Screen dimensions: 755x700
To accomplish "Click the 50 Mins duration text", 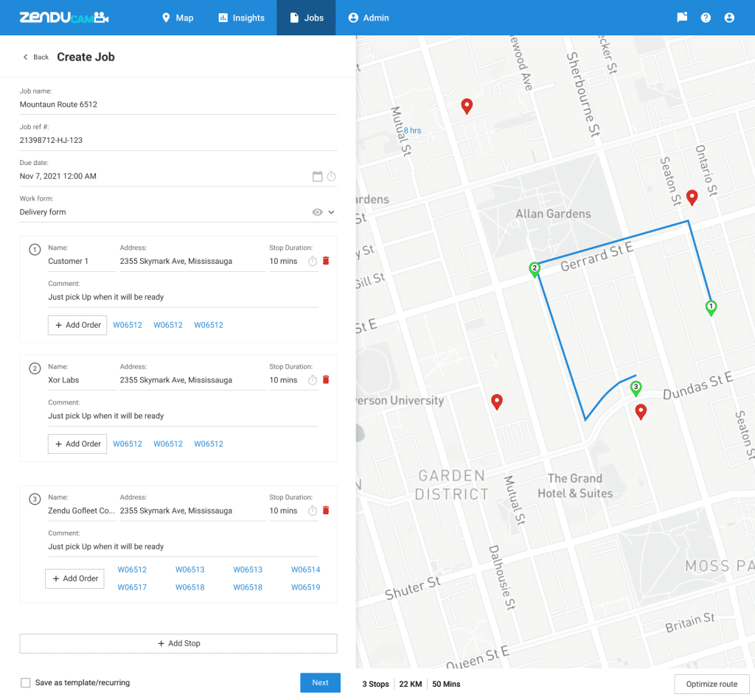I will [x=446, y=684].
